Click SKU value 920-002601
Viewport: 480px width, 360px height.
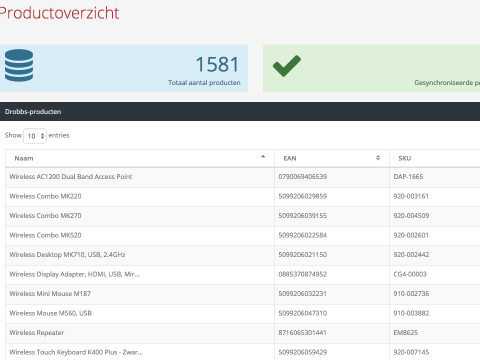click(x=411, y=235)
